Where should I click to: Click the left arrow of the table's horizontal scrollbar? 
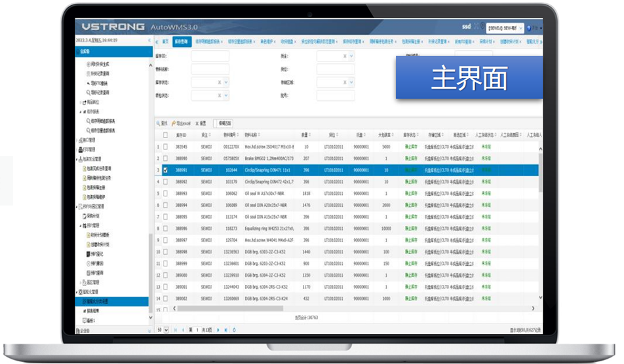click(174, 308)
